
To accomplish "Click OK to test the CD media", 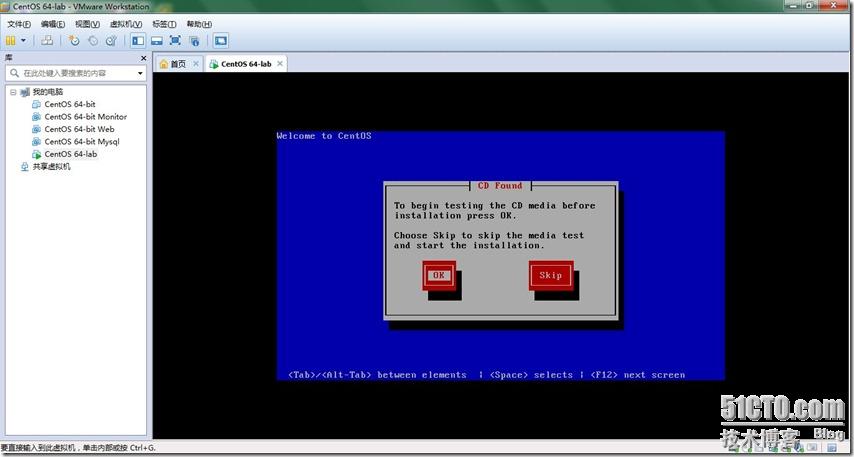I will (439, 275).
